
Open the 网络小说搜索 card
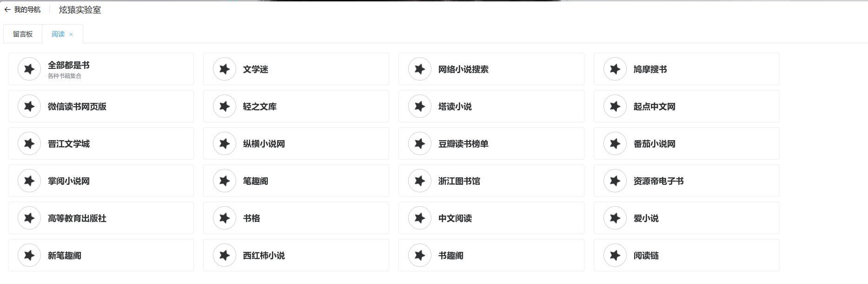(463, 69)
